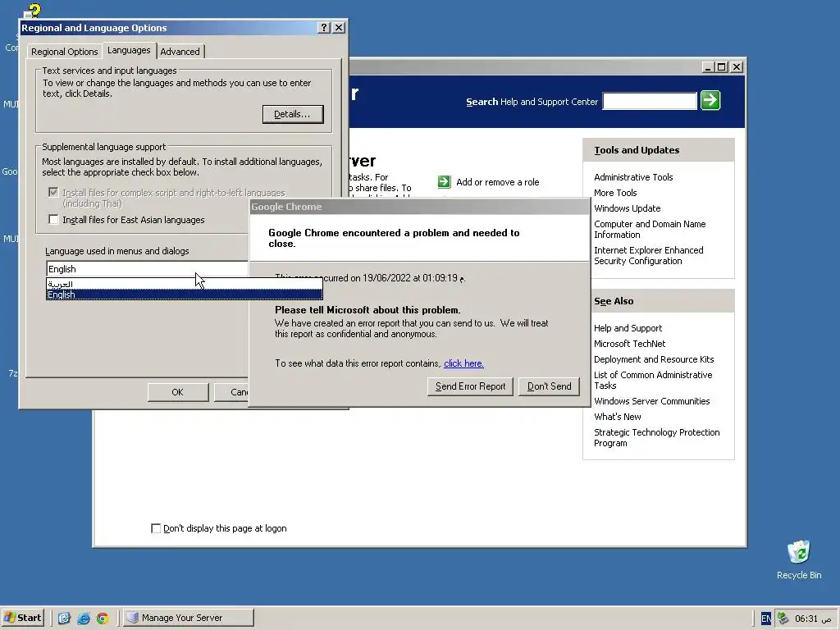Click the green search arrow button
840x630 pixels.
click(710, 100)
